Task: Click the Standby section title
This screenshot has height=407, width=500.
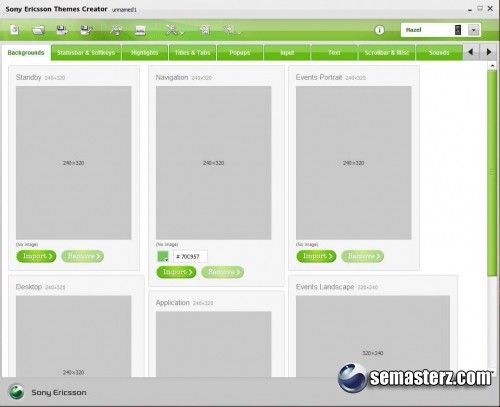Action: [x=28, y=77]
